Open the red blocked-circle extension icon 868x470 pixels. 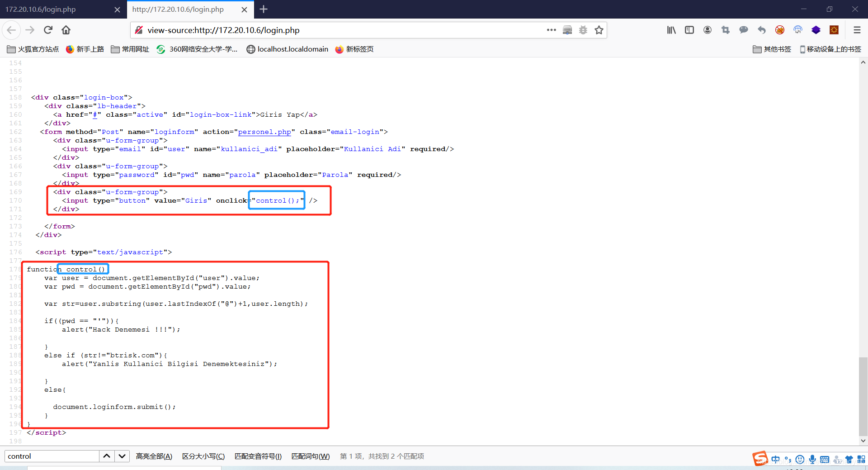(x=780, y=30)
